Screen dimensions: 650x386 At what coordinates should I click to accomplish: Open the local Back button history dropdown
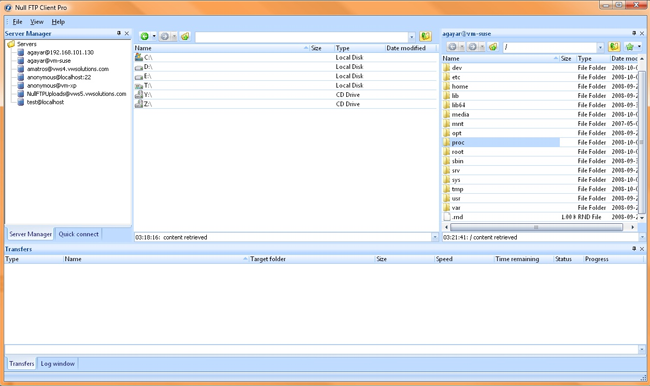click(x=154, y=36)
